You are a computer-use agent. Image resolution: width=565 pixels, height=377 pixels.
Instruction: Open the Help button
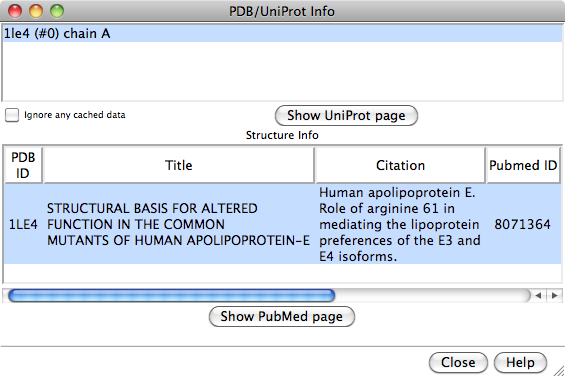pyautogui.click(x=520, y=362)
